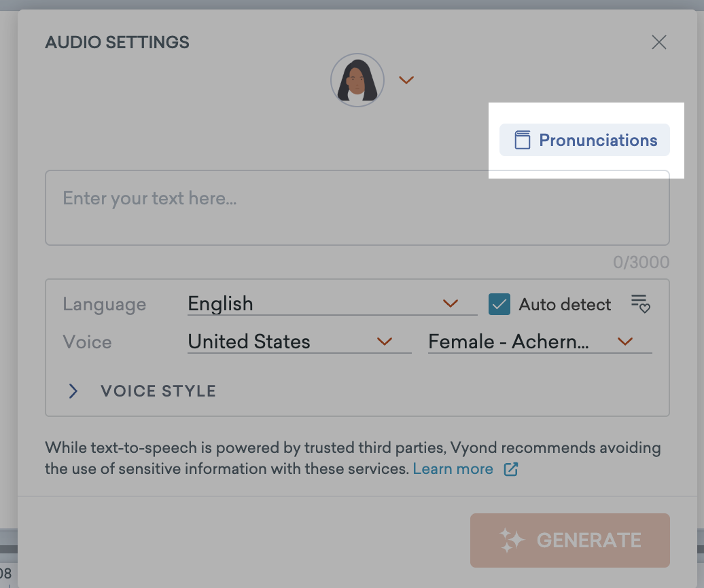Expand the Voice Style chevron
Screen dimensions: 704x588
click(x=73, y=391)
